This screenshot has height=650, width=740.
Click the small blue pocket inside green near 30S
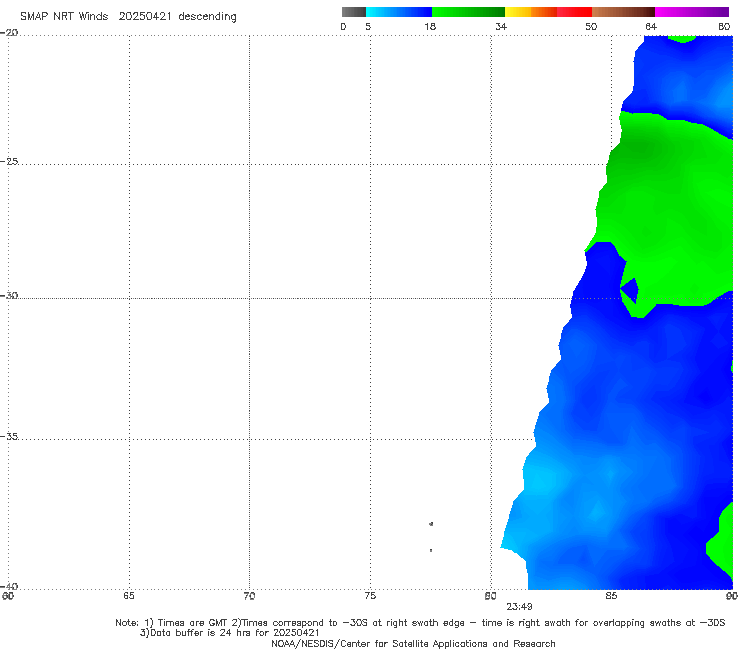(630, 289)
